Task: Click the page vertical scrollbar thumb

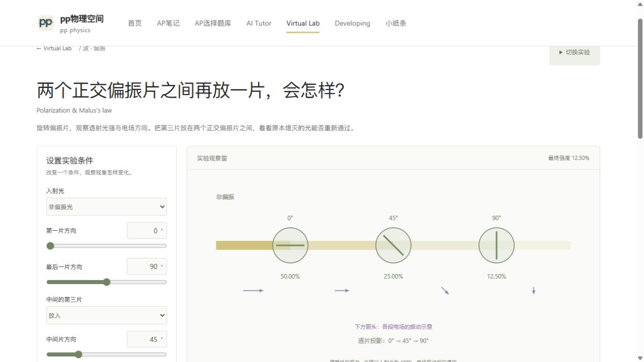Action: [x=640, y=78]
